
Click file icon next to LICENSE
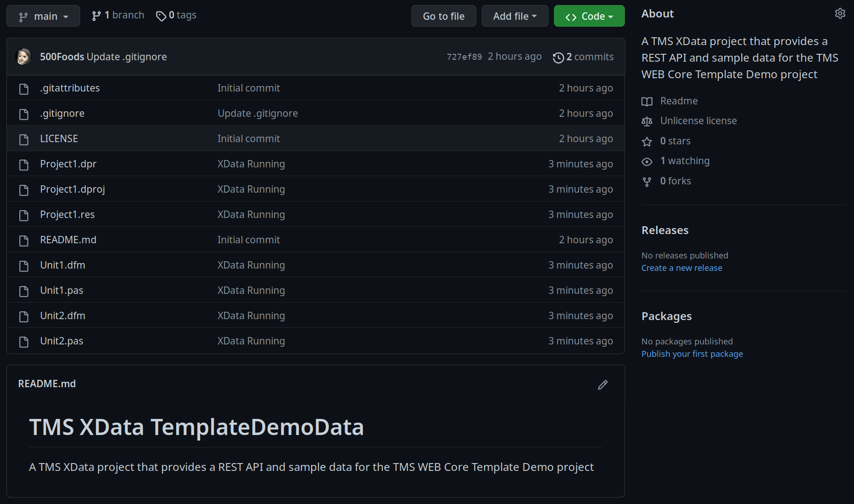pyautogui.click(x=24, y=139)
